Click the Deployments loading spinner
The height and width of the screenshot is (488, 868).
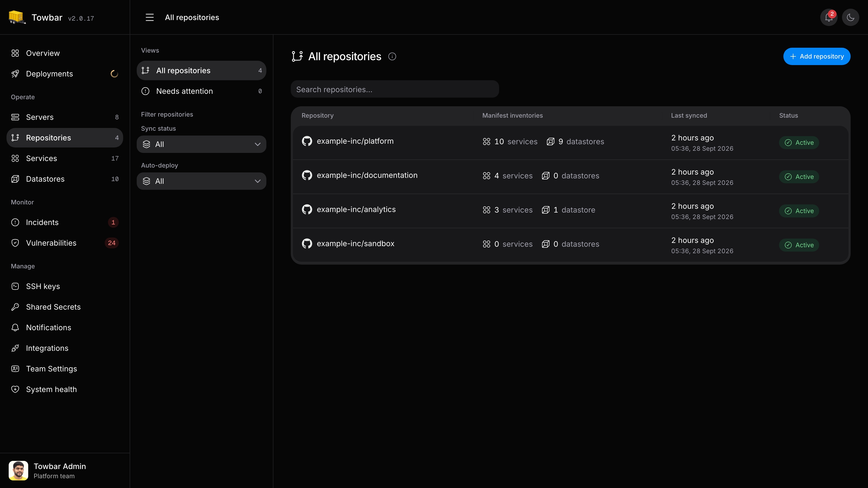pos(114,74)
